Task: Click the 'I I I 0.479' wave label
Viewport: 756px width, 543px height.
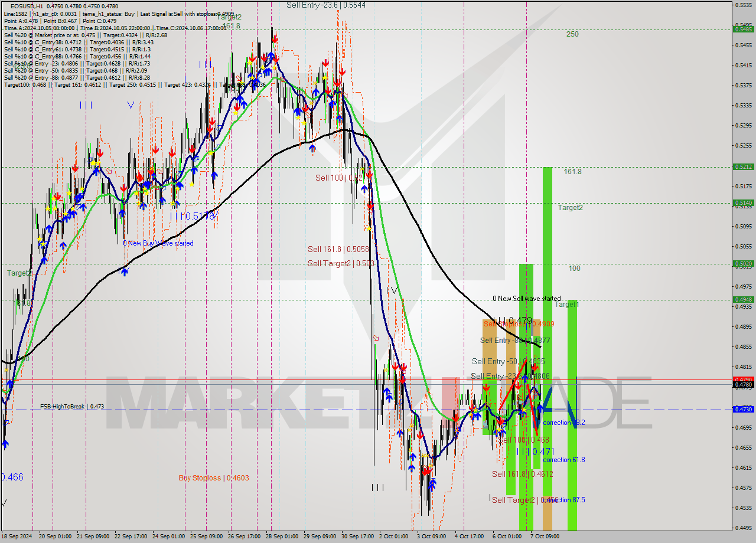Action: pos(513,320)
